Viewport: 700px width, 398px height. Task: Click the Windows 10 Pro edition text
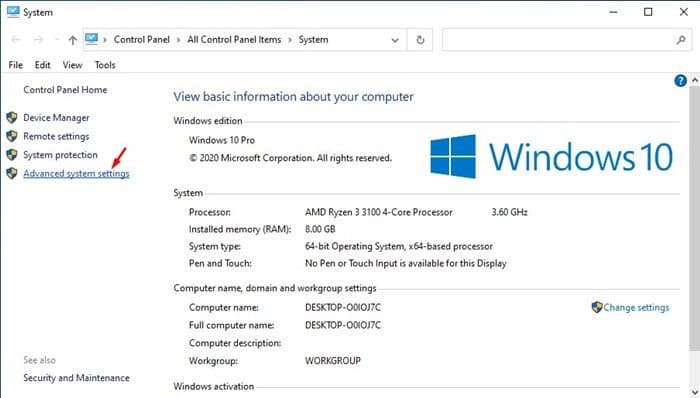222,140
